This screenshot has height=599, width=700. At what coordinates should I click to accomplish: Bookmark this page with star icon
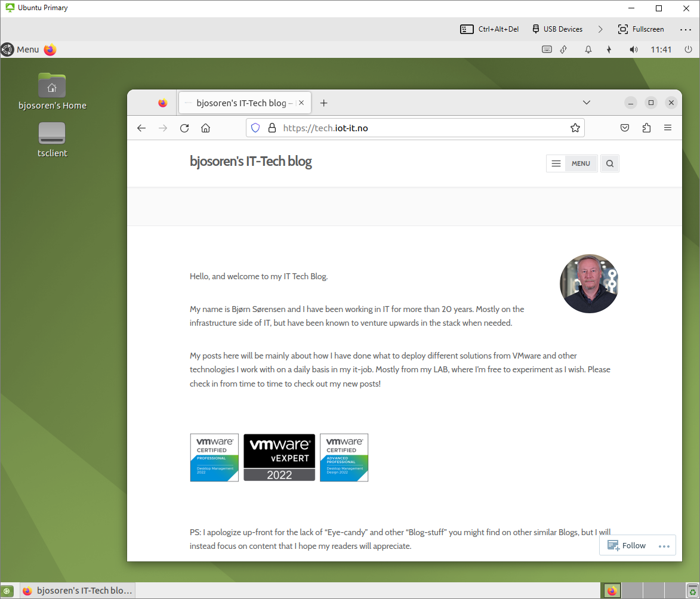point(575,128)
